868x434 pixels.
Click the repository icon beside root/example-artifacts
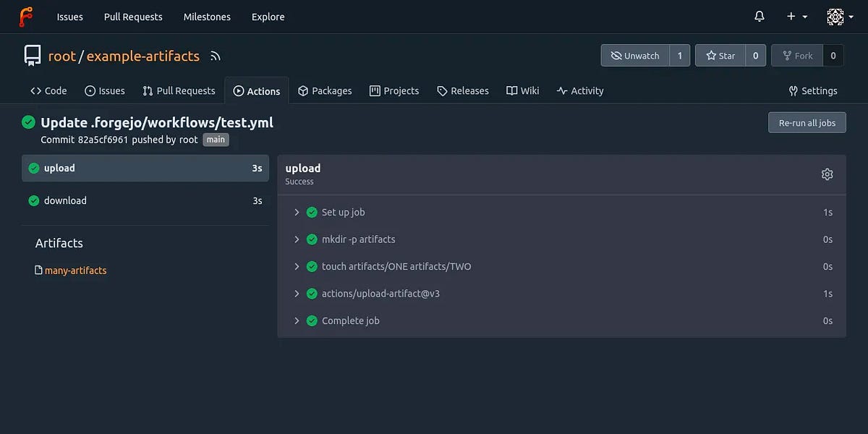(32, 55)
